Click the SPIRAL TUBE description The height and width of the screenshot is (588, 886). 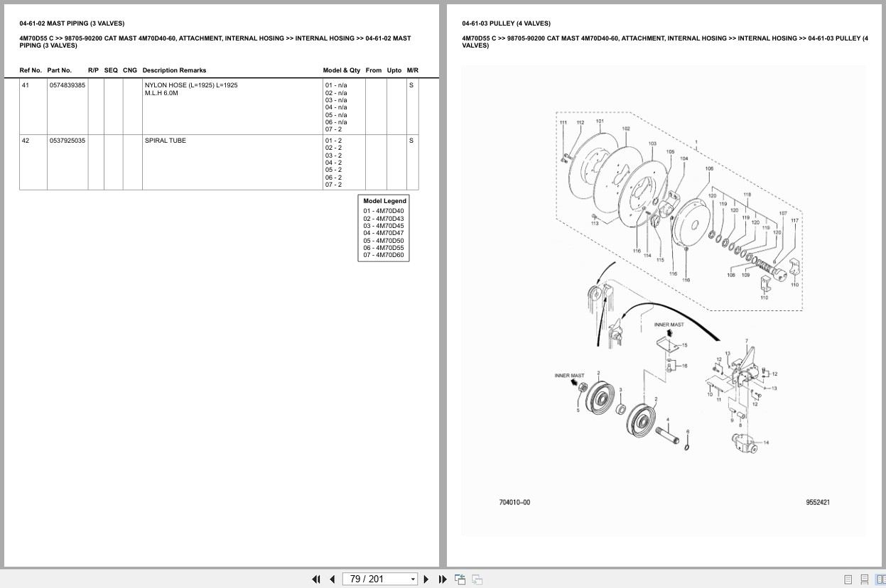coord(166,141)
